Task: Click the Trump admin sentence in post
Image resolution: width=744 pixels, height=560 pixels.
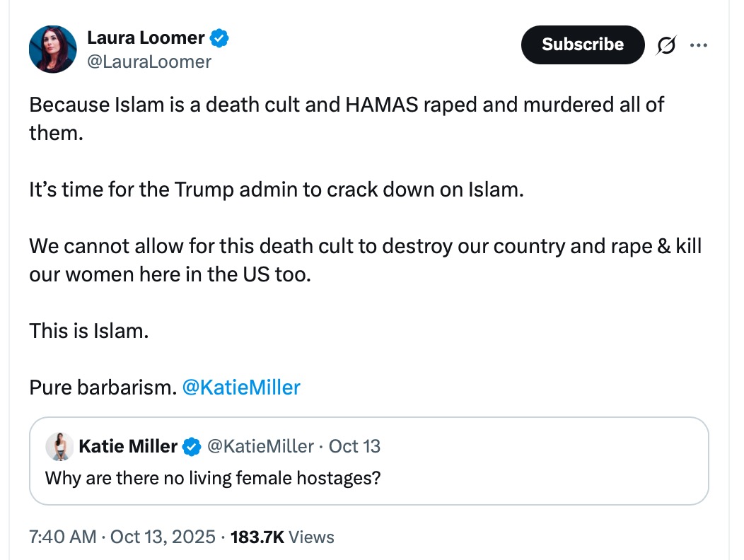Action: pos(277,190)
